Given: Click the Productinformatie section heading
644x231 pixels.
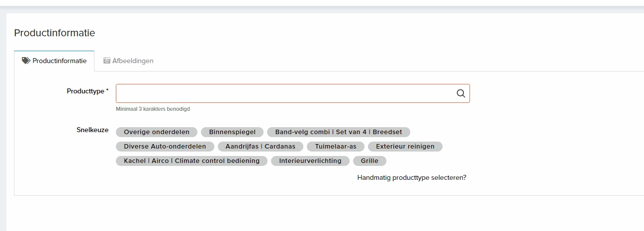Looking at the screenshot, I should pyautogui.click(x=54, y=33).
